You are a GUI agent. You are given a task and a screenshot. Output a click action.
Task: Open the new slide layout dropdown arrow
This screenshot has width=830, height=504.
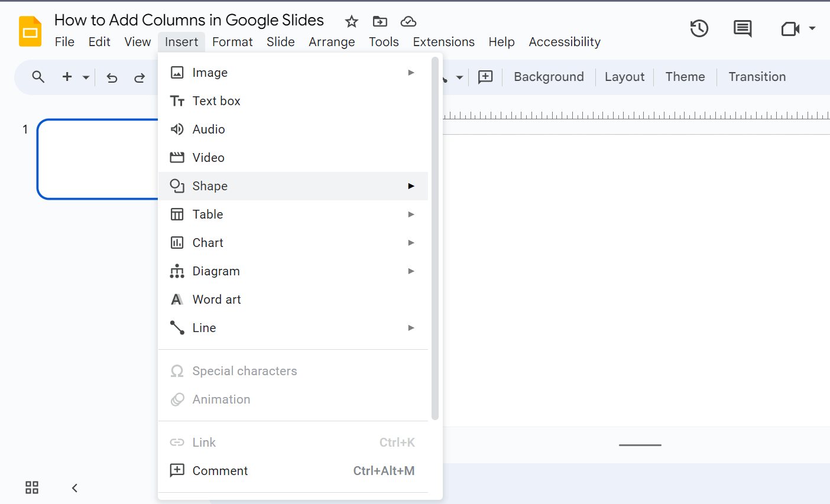pyautogui.click(x=85, y=77)
